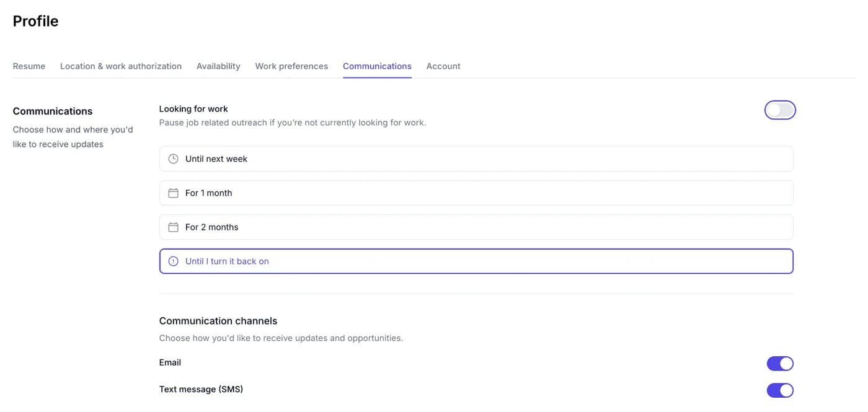Click the Profile page heading
Viewport: 868px width, 412px height.
[x=35, y=21]
